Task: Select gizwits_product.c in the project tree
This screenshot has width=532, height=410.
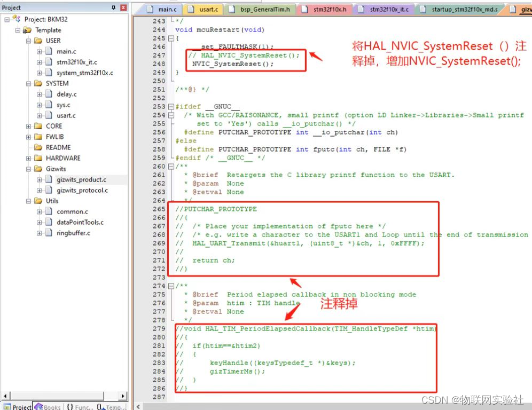Action: click(81, 179)
